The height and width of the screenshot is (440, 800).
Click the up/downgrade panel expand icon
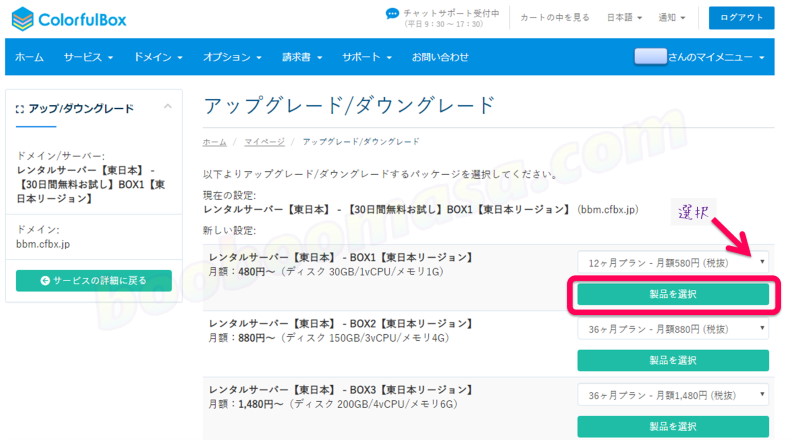[x=20, y=109]
